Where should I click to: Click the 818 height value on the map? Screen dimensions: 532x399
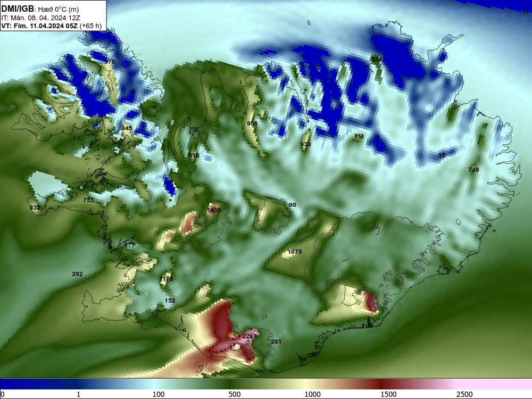coord(194,155)
